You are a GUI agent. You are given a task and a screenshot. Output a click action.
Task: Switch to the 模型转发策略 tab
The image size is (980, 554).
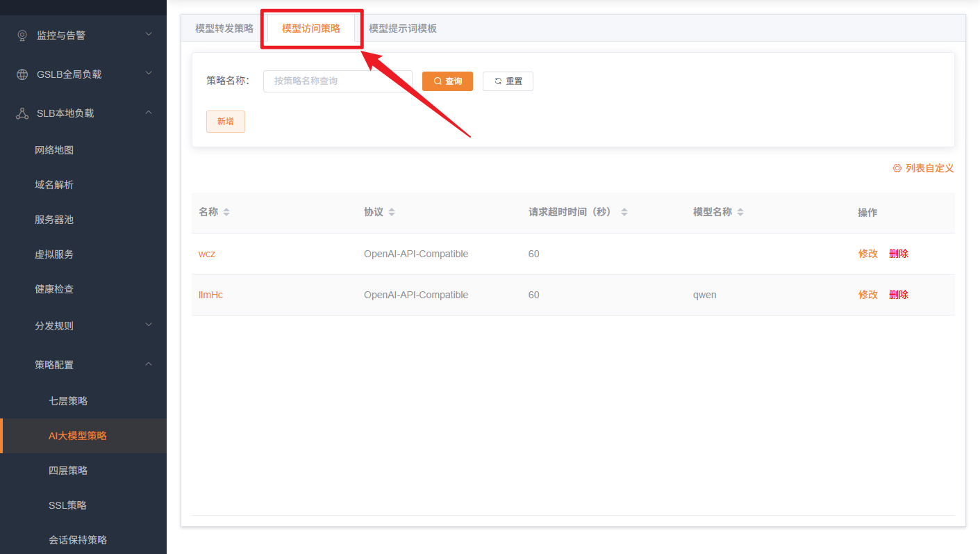pyautogui.click(x=224, y=28)
